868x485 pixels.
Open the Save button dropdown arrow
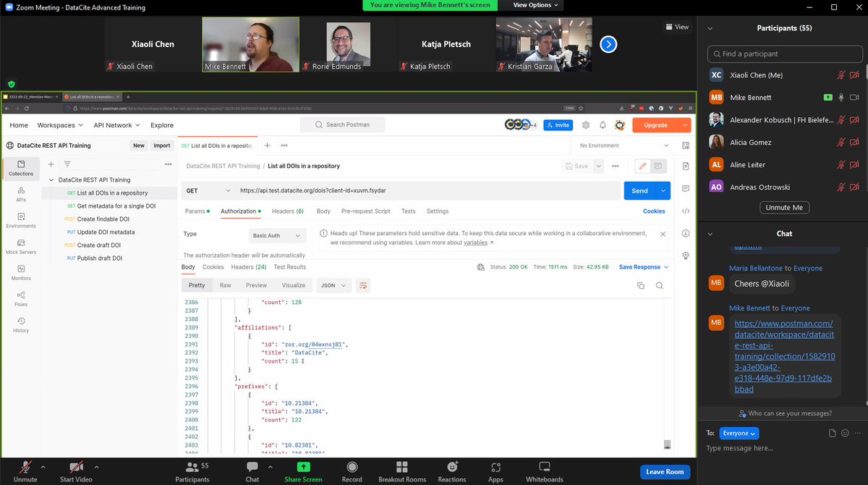pos(598,166)
